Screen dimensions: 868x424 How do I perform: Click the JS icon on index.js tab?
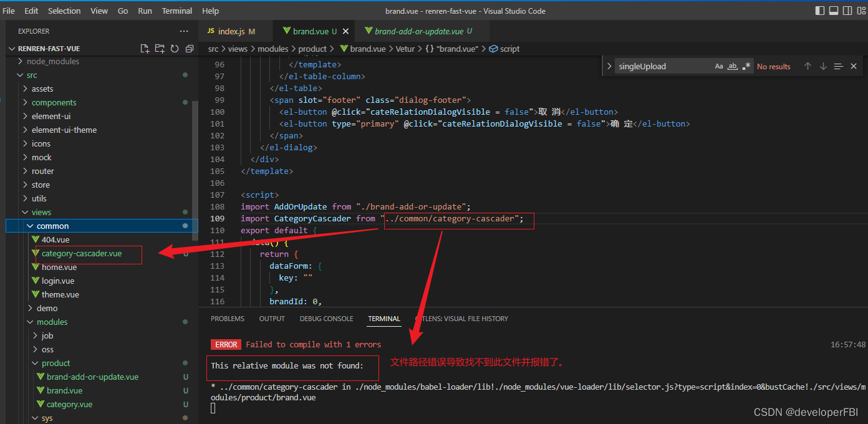(211, 31)
